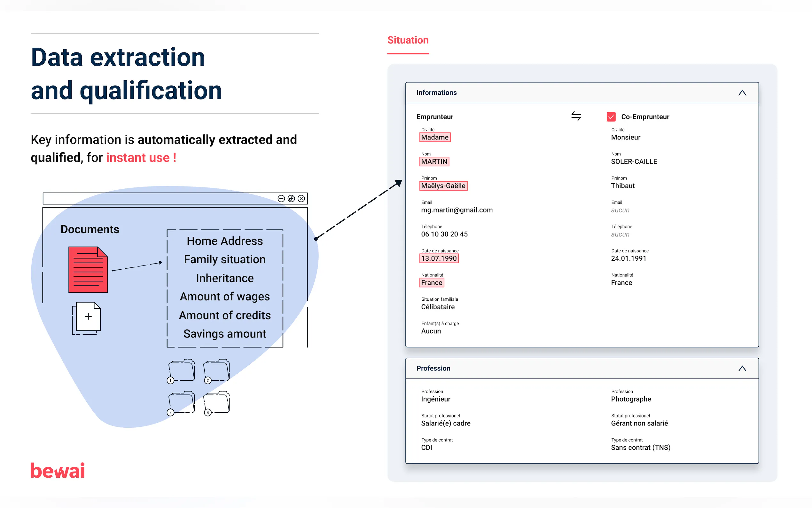Click the co-borrower empty Email aucun field
This screenshot has height=508, width=812.
click(620, 210)
